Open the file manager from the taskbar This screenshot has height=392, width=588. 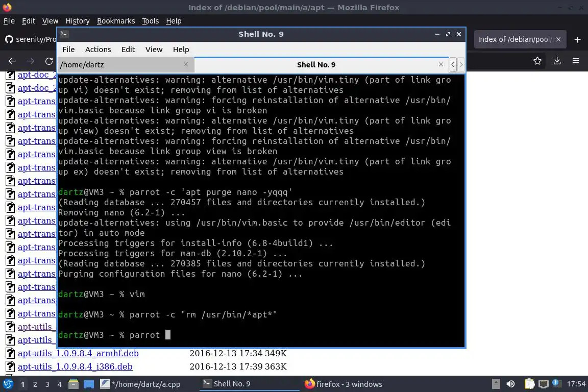73,384
